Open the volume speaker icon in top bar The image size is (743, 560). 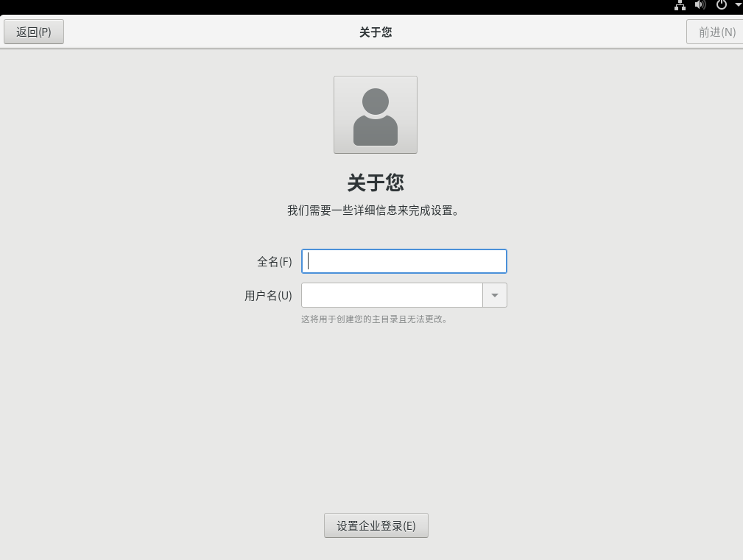[x=700, y=5]
